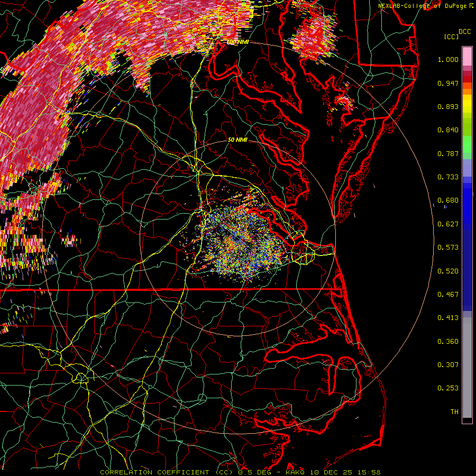Click the [CC] legend unit label
This screenshot has width=476, height=476.
(x=452, y=36)
